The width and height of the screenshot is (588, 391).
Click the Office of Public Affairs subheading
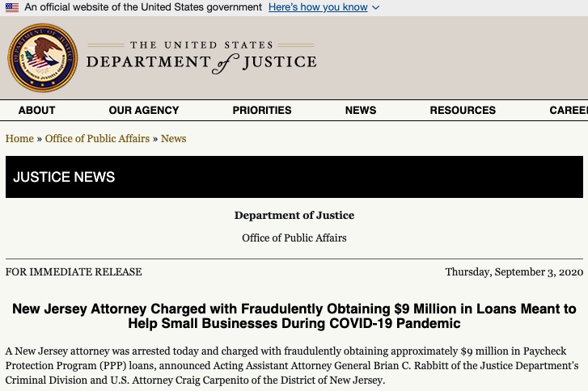[x=294, y=238]
